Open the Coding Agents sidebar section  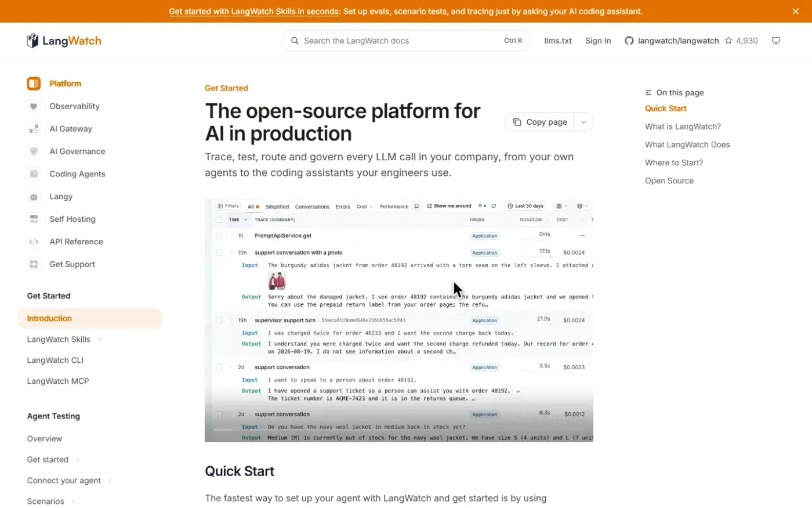66,174
